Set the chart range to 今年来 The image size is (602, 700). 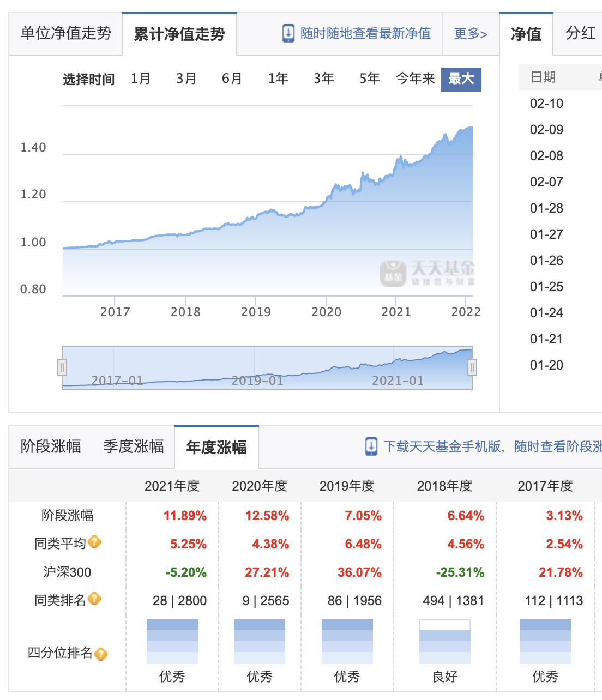point(415,79)
